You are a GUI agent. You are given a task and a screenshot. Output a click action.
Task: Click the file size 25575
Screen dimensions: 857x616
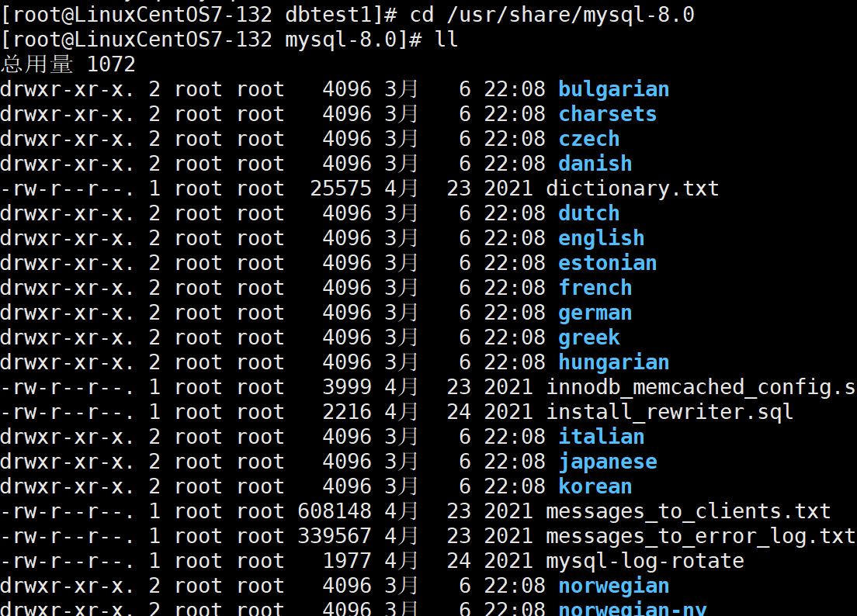point(341,189)
